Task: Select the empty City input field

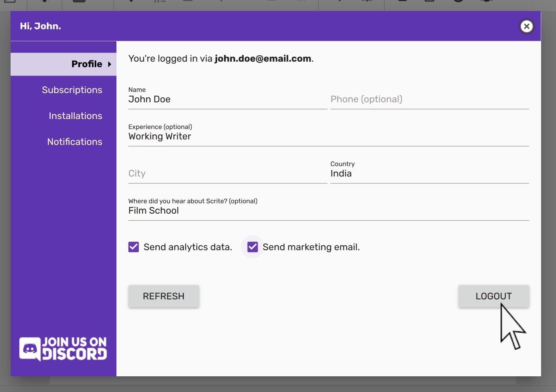Action: coord(227,174)
